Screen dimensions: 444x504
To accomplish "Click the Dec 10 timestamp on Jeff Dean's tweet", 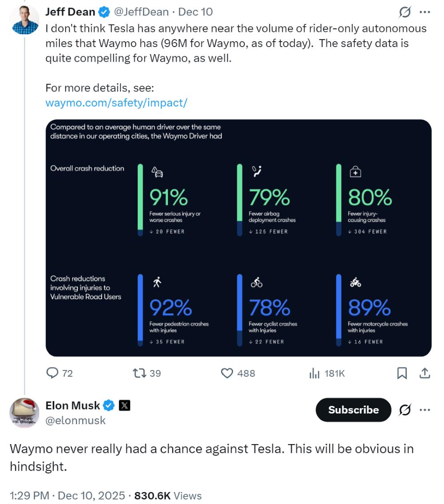I will [196, 12].
